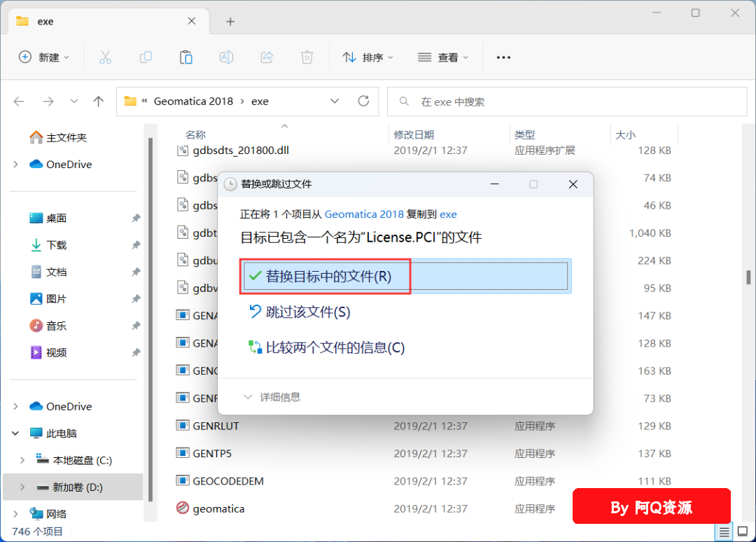Click the Delete trash can icon
This screenshot has height=542, width=756.
(x=307, y=57)
